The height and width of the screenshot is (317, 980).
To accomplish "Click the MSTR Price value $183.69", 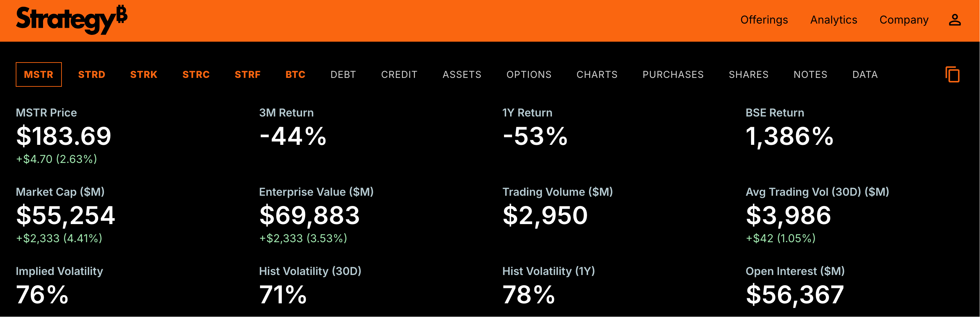I will click(x=64, y=136).
